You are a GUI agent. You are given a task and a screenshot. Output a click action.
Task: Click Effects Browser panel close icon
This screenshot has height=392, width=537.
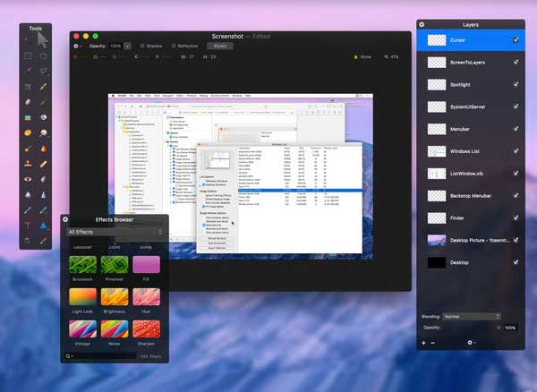[x=65, y=219]
